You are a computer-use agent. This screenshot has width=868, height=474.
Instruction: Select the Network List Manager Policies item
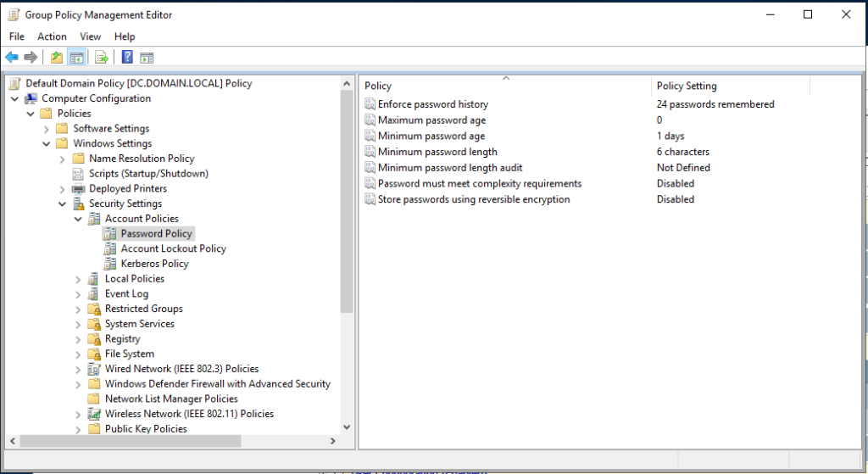click(x=171, y=399)
